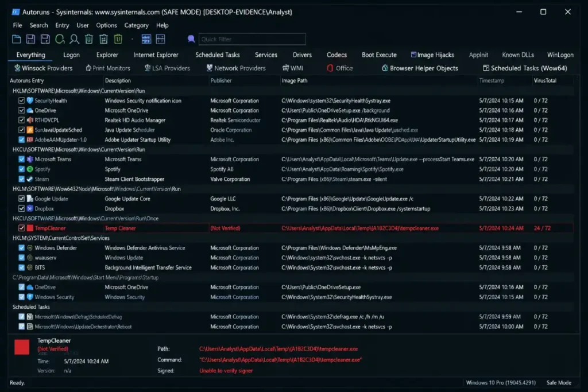Viewport: 588px width, 392px height.
Task: Click the yellow-green trash can toolbar icon
Action: (118, 39)
